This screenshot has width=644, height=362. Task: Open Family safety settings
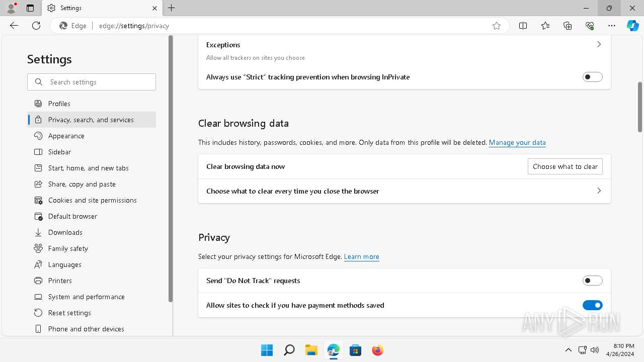92,248
